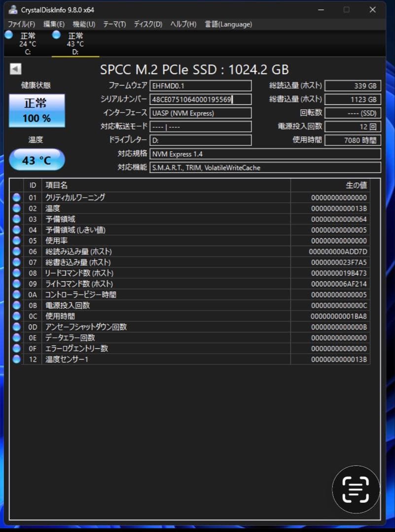Click the status icon for アンセーフシャットダウン回数
The image size is (395, 532).
click(x=16, y=327)
